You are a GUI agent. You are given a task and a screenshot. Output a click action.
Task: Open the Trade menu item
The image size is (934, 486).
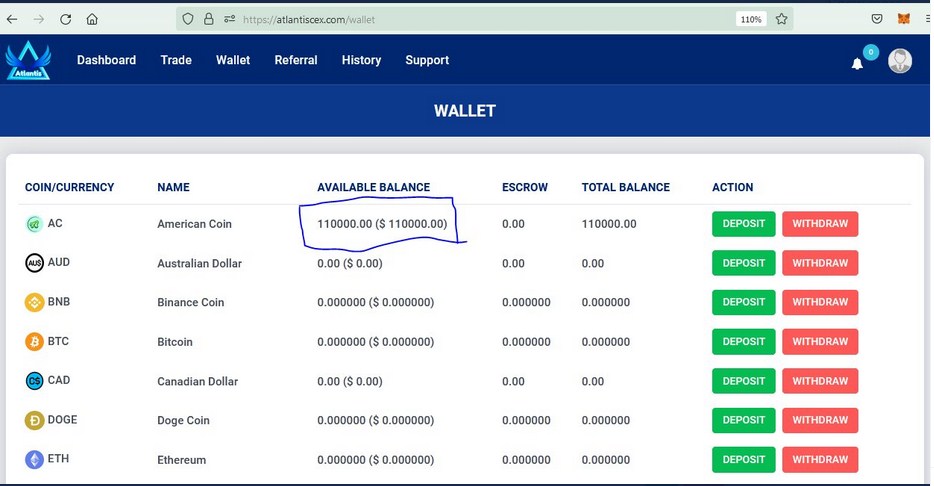pos(176,60)
